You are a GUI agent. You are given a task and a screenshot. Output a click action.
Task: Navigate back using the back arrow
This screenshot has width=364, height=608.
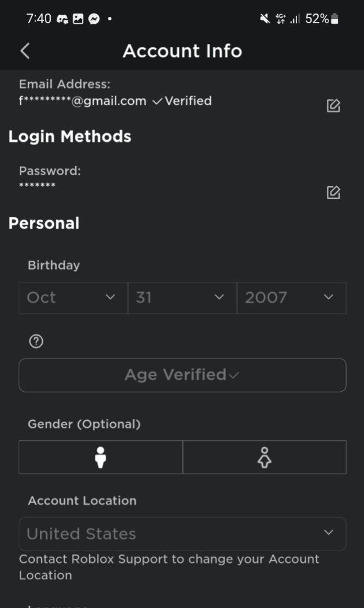tap(24, 51)
